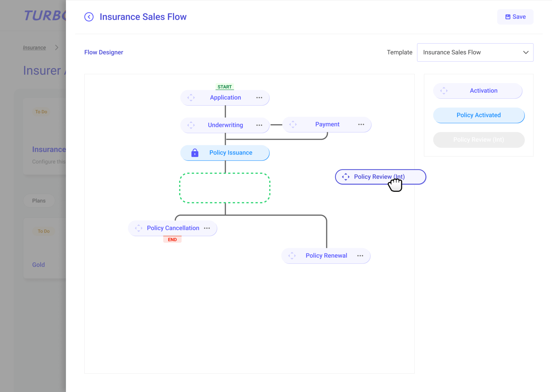
Task: Open the breadcrumb chevron next to Insurance
Action: pyautogui.click(x=57, y=47)
